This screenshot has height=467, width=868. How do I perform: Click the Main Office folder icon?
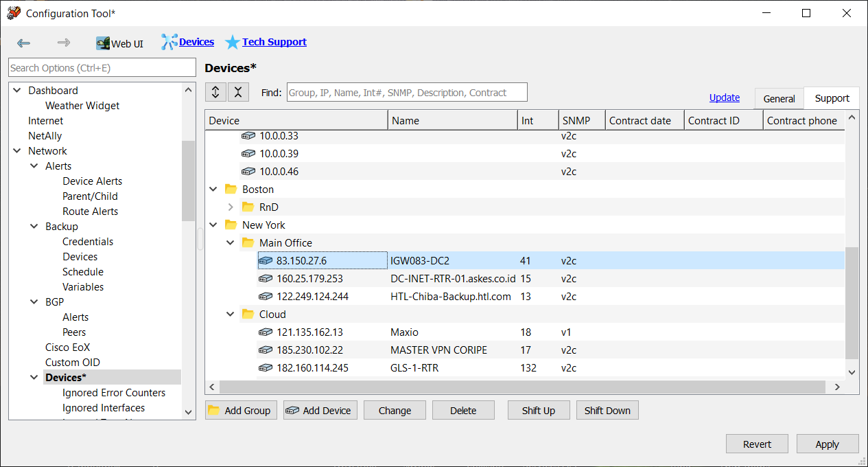tap(248, 242)
